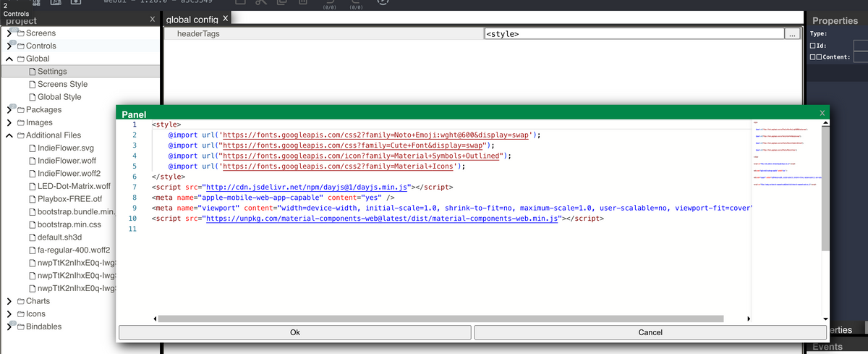Collapse the Additional Files folder
The width and height of the screenshot is (868, 354).
pos(9,135)
